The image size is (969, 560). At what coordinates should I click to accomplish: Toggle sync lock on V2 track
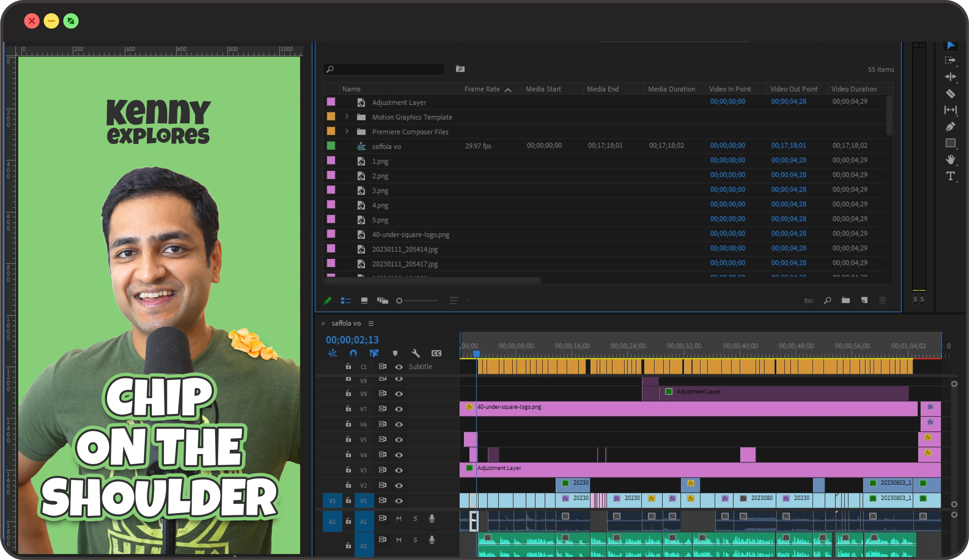point(382,485)
